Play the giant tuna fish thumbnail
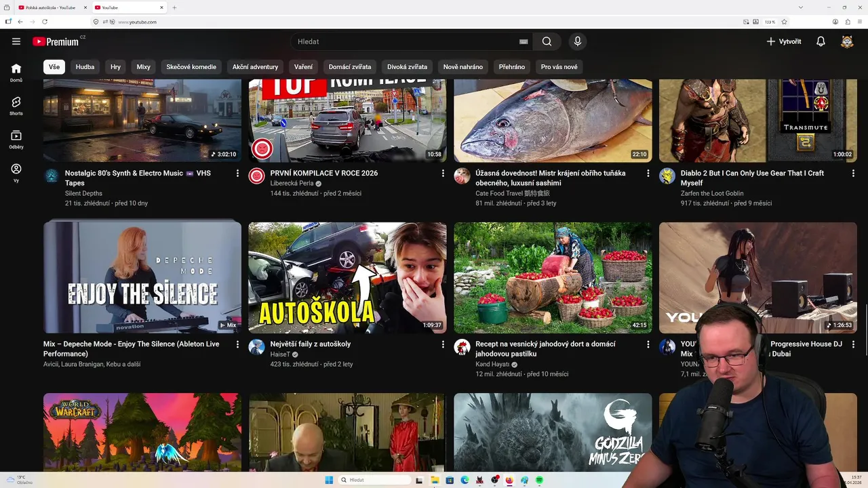This screenshot has height=488, width=868. [553, 121]
